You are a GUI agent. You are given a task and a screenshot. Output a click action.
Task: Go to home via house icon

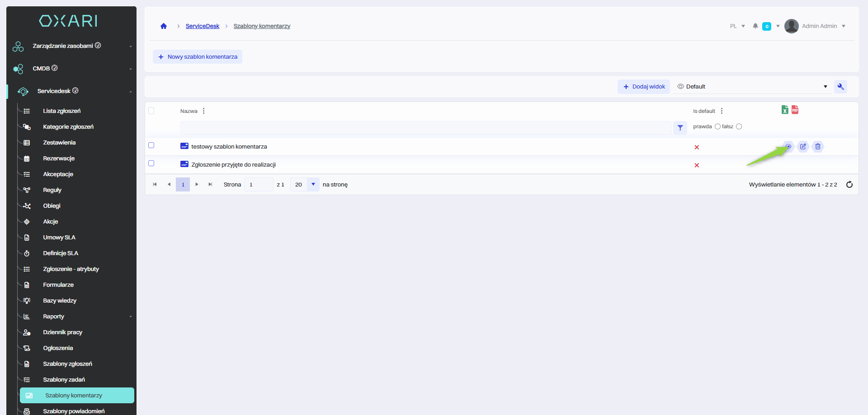tap(164, 26)
